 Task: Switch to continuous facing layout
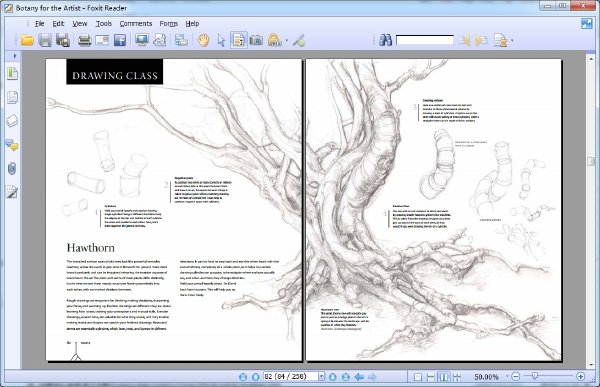(x=457, y=377)
